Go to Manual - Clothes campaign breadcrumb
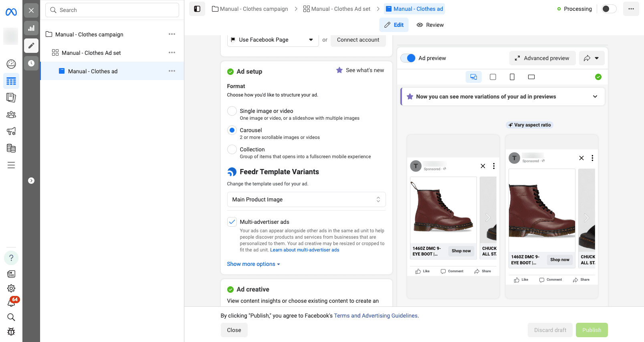 pyautogui.click(x=250, y=9)
